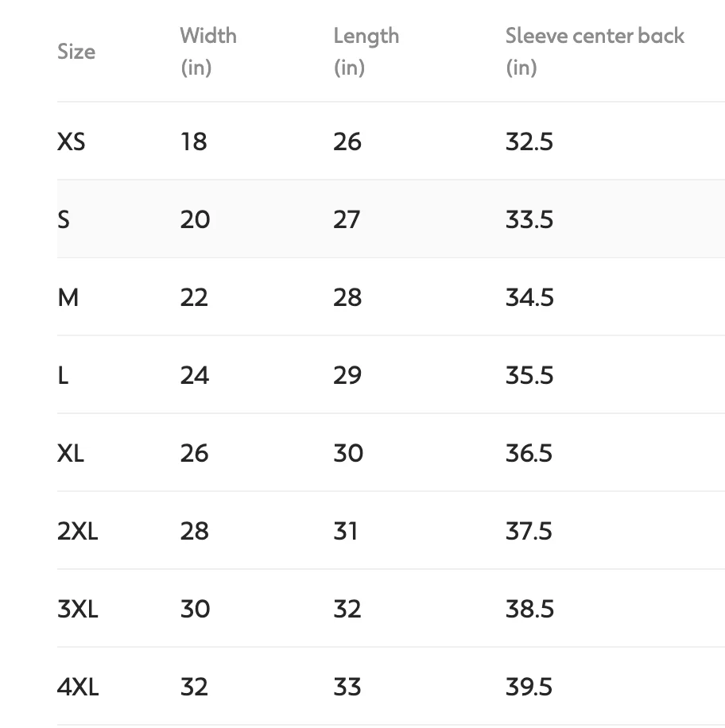Viewport: 725px width, 728px height.
Task: Select the XL size row label
Action: tap(71, 453)
